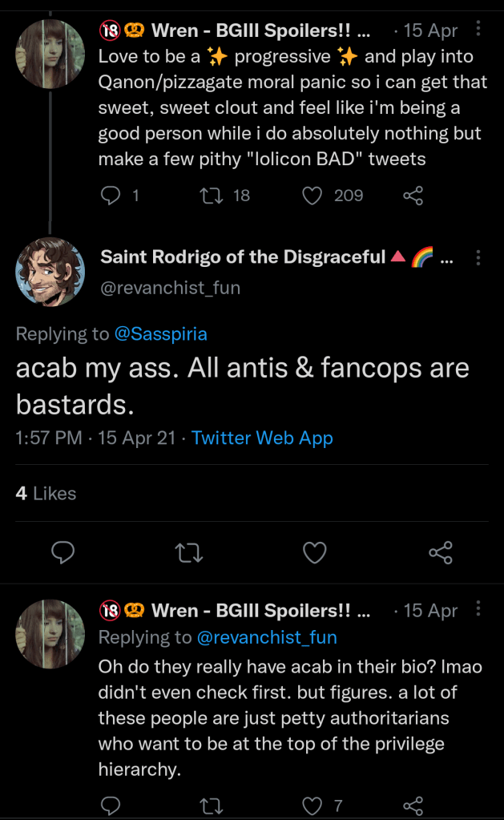Open Saint Rodrigo's profile avatar

click(x=50, y=272)
